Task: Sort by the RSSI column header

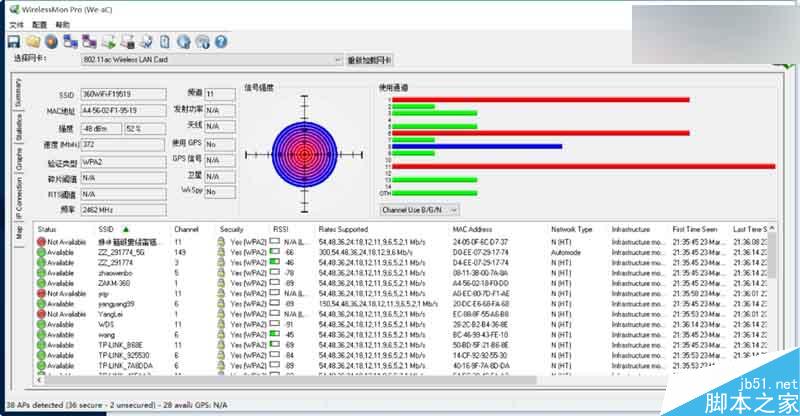Action: point(281,229)
